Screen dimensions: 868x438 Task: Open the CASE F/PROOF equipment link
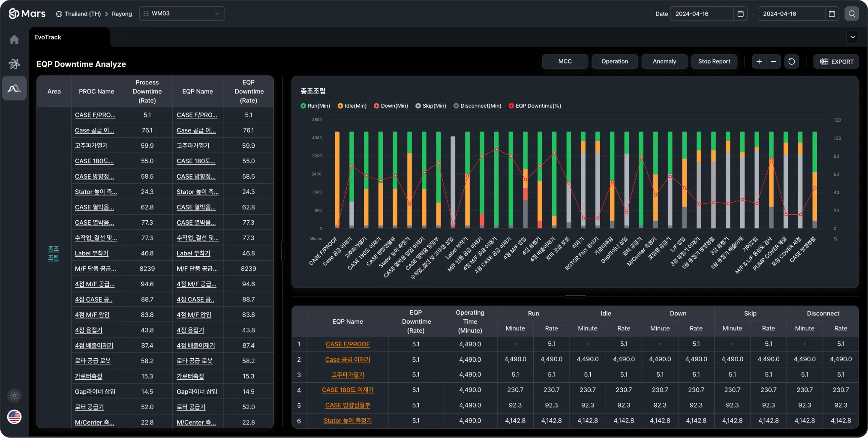pyautogui.click(x=347, y=344)
